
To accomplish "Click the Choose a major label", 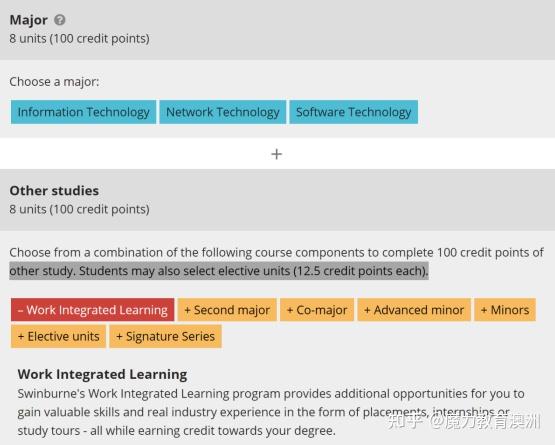I will [x=54, y=82].
